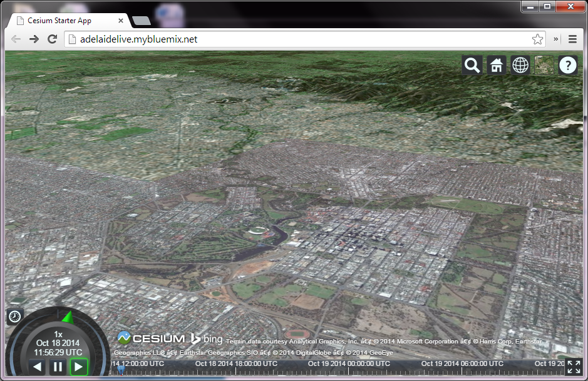Show hidden extensions chevron
This screenshot has height=381, width=588.
(555, 39)
